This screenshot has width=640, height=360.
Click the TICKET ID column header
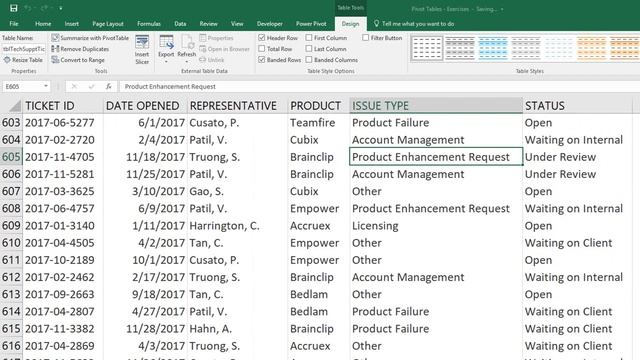pyautogui.click(x=63, y=106)
